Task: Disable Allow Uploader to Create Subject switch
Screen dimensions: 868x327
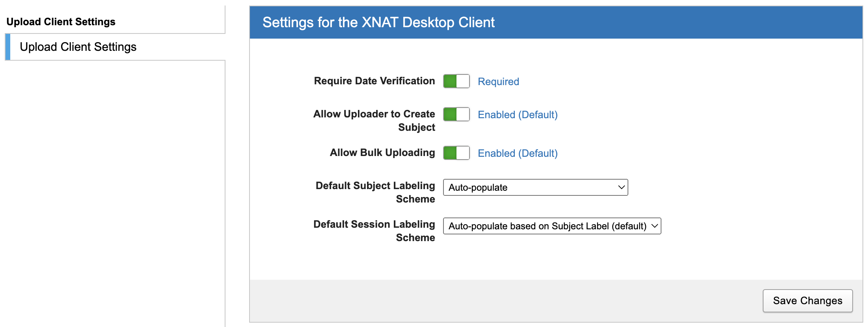Action: (456, 114)
